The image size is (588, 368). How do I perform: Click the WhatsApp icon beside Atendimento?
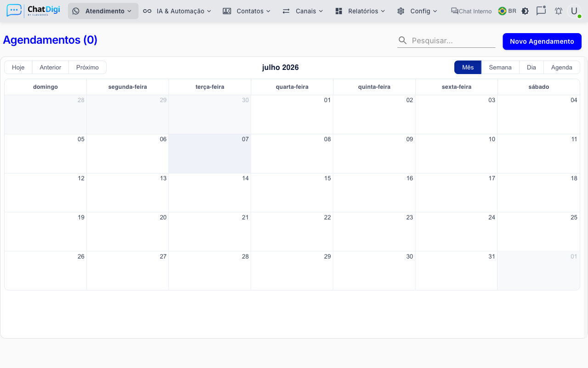pos(76,11)
